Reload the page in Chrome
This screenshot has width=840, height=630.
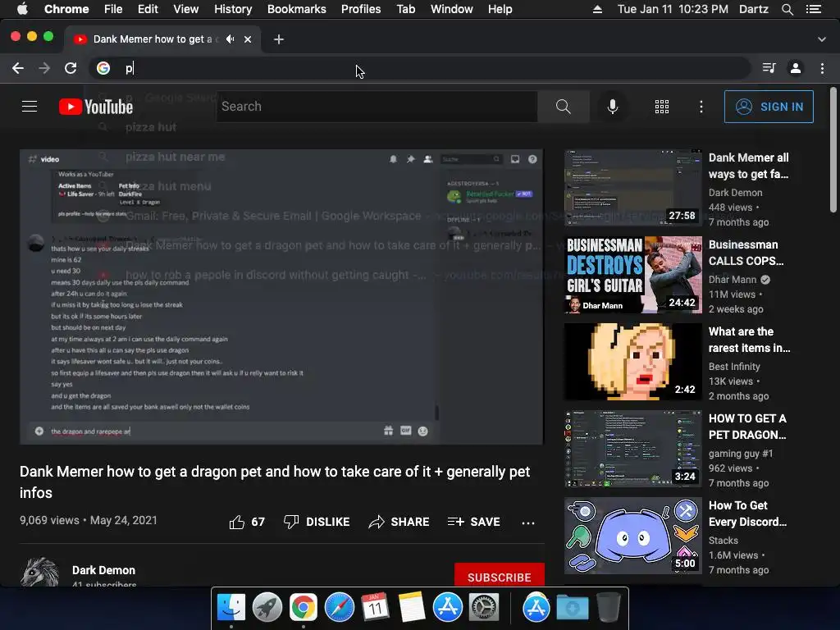click(x=71, y=68)
